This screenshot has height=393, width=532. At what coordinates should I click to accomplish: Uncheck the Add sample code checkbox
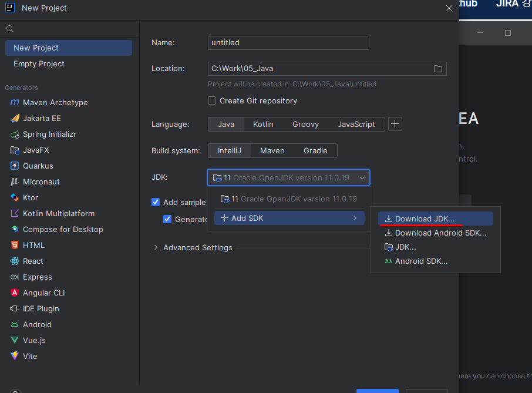point(156,202)
